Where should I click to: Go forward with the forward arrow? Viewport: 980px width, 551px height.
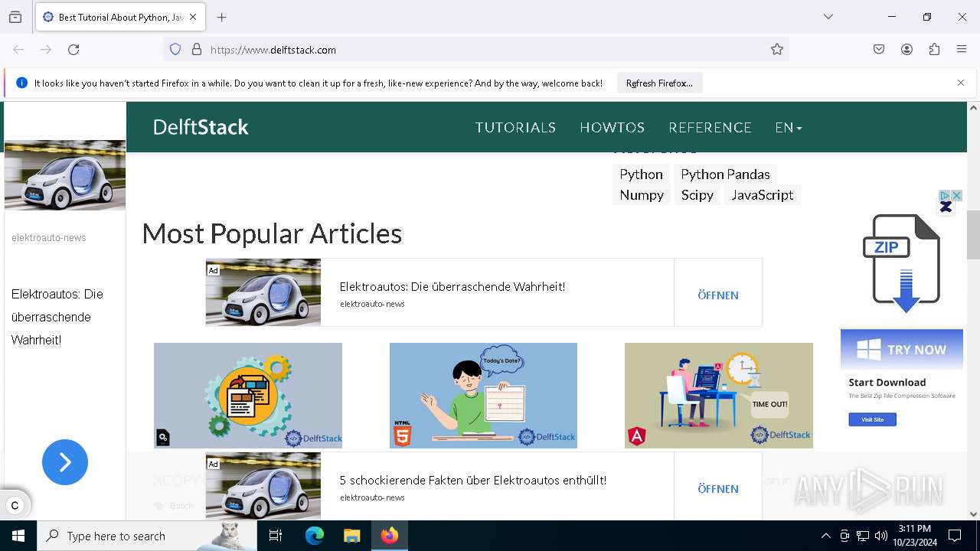[x=46, y=50]
